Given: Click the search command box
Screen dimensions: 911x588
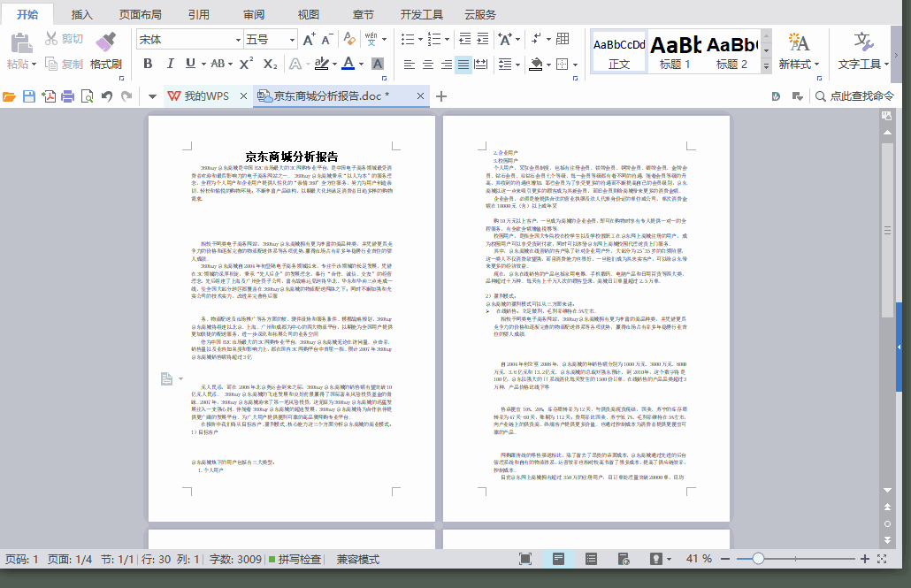Looking at the screenshot, I should point(854,96).
